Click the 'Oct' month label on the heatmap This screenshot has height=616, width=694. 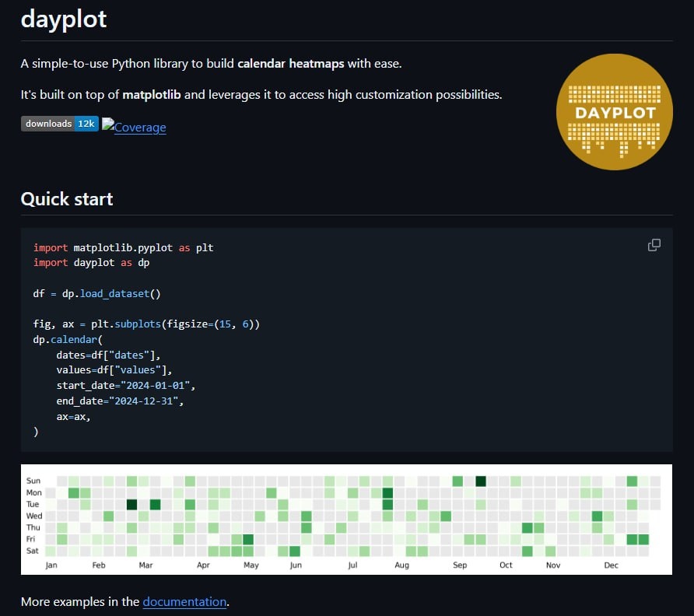(x=506, y=565)
